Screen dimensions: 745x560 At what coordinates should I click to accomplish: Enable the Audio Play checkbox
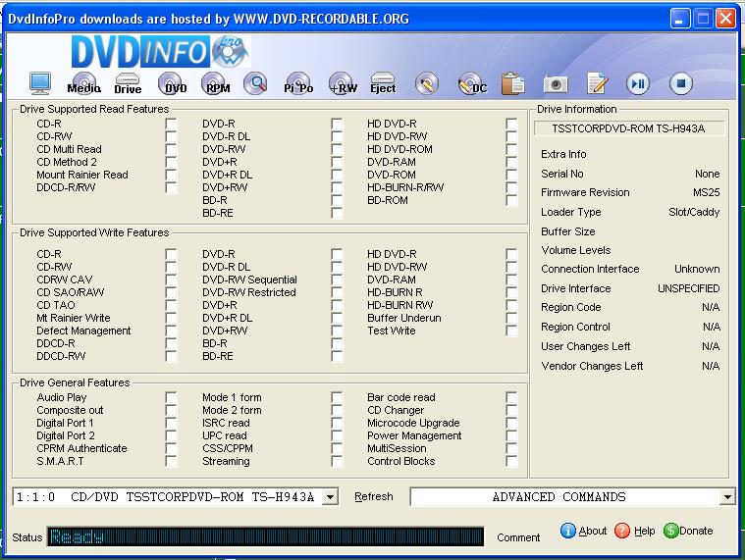tap(172, 398)
